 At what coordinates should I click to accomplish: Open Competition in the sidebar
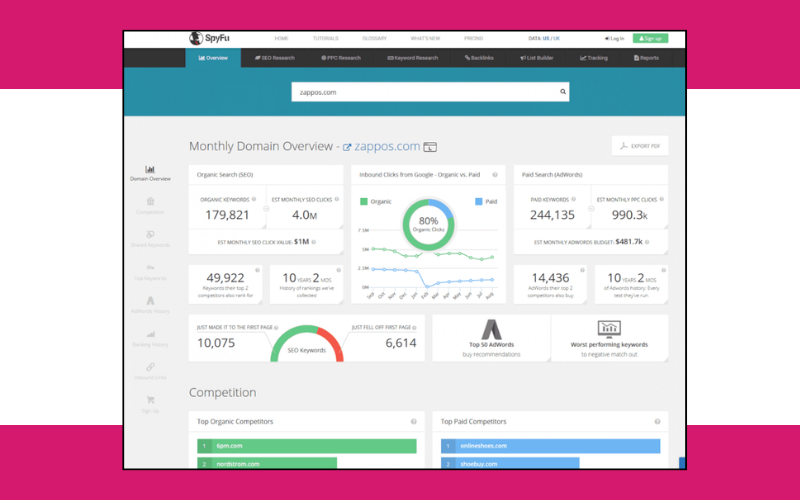coord(150,206)
